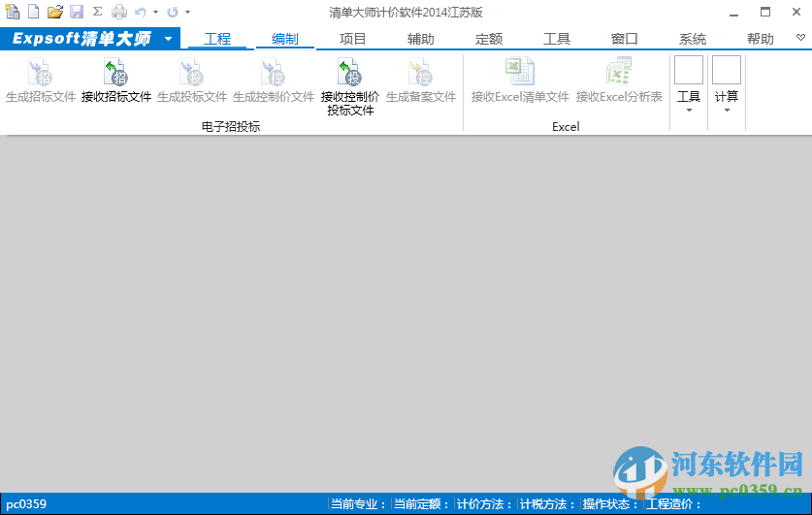Image resolution: width=812 pixels, height=515 pixels.
Task: Click 计价方法 in status bar
Action: tap(485, 504)
